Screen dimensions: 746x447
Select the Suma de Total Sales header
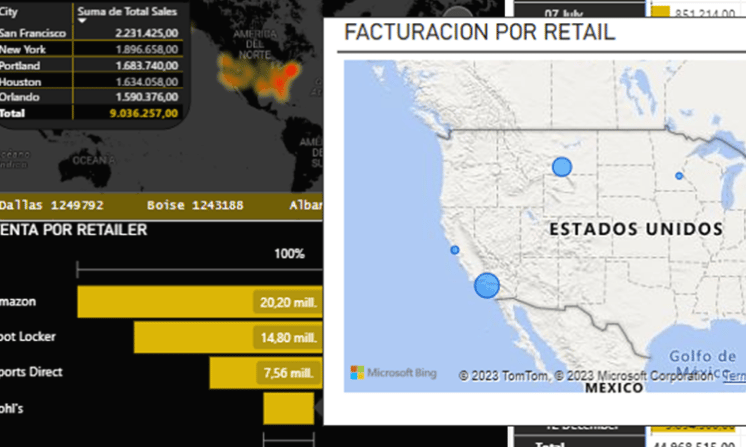point(127,11)
